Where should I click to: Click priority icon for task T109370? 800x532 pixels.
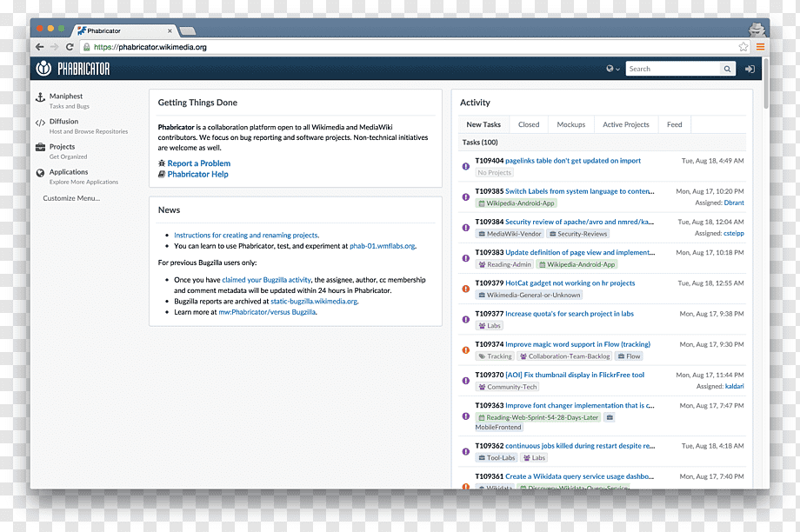pyautogui.click(x=466, y=381)
